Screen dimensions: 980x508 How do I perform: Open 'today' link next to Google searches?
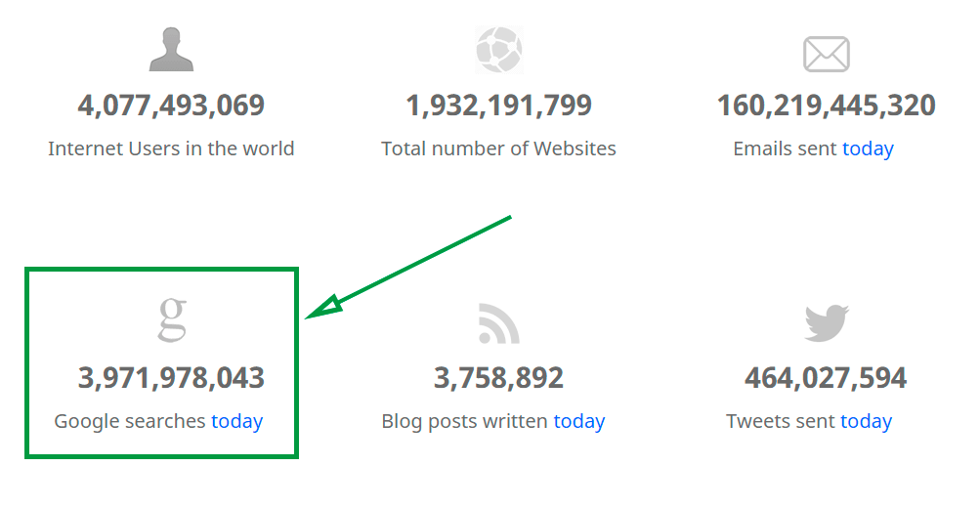click(236, 421)
